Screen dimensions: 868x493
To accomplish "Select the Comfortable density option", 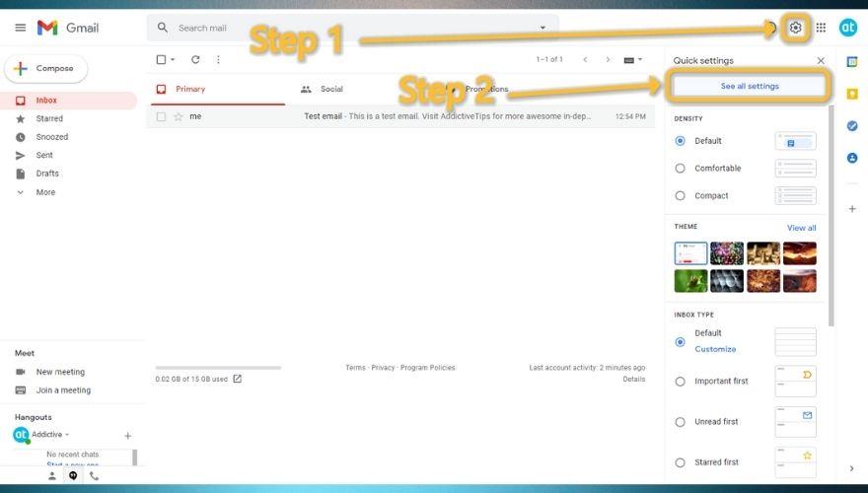I will pyautogui.click(x=680, y=169).
